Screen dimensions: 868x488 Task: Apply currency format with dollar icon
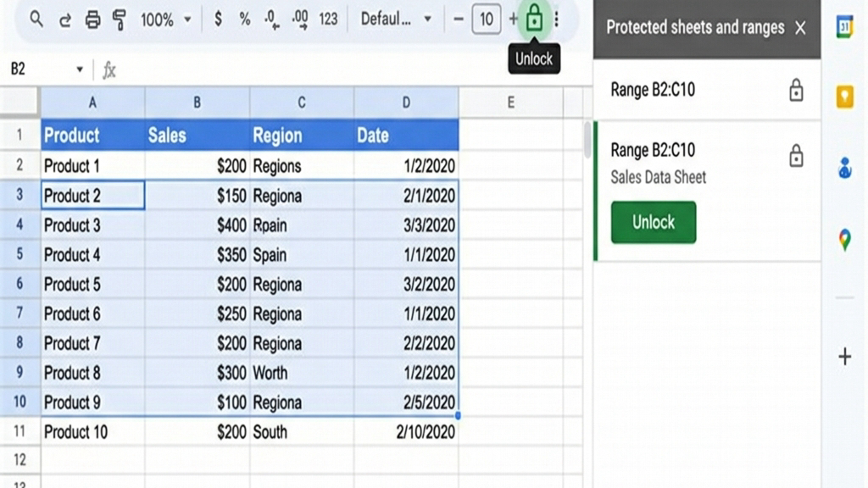click(218, 20)
